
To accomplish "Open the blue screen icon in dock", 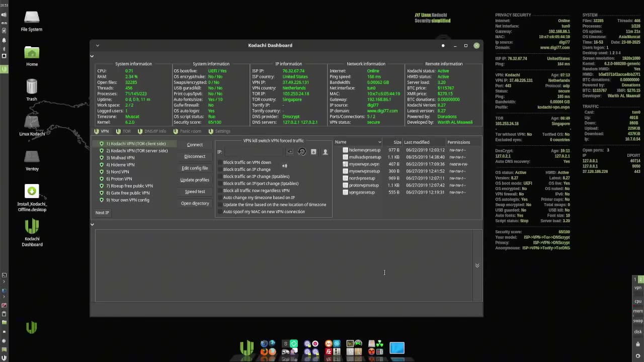I will coord(397,348).
